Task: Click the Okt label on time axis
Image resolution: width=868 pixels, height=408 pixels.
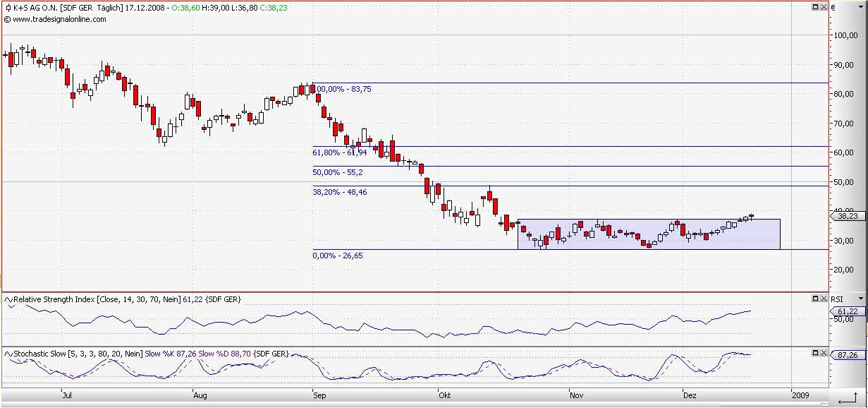Action: [444, 396]
